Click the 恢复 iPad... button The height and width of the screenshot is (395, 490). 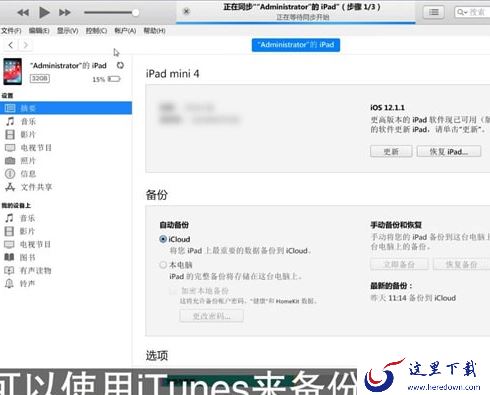coord(449,152)
